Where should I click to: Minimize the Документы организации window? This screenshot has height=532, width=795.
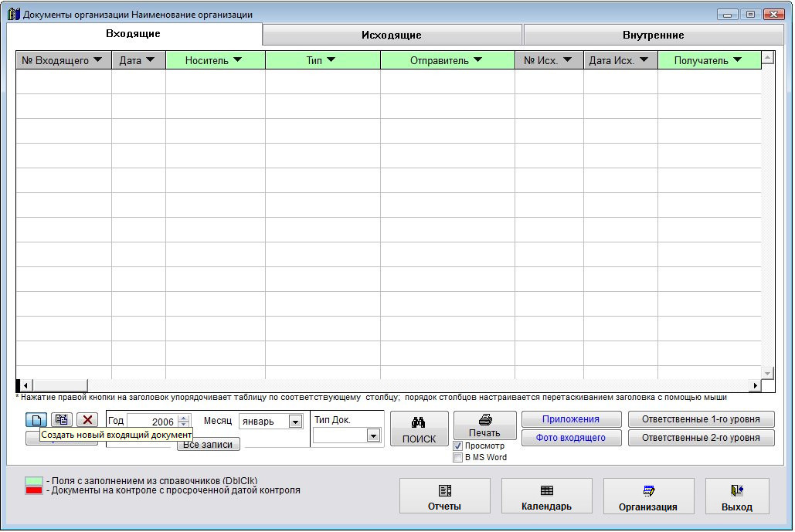pyautogui.click(x=727, y=14)
